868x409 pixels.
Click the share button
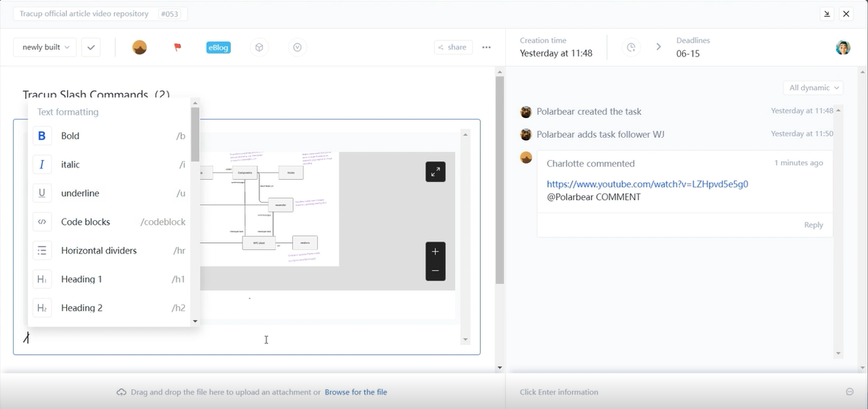tap(453, 47)
